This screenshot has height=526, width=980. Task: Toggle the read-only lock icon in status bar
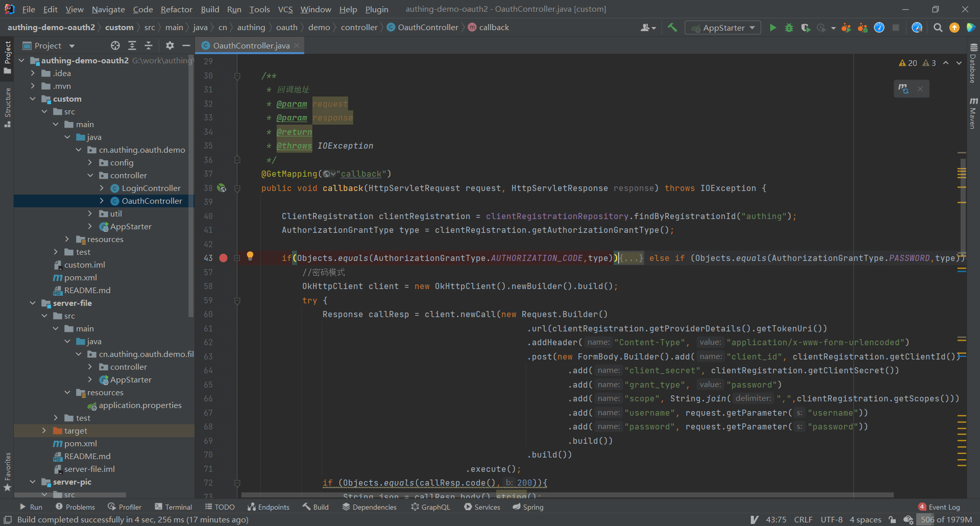(x=892, y=520)
